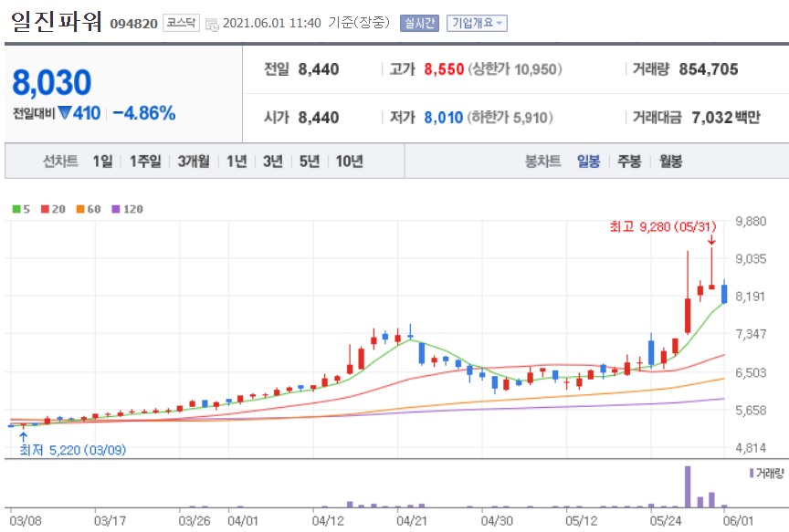Click the -4.86% change value

pyautogui.click(x=144, y=113)
